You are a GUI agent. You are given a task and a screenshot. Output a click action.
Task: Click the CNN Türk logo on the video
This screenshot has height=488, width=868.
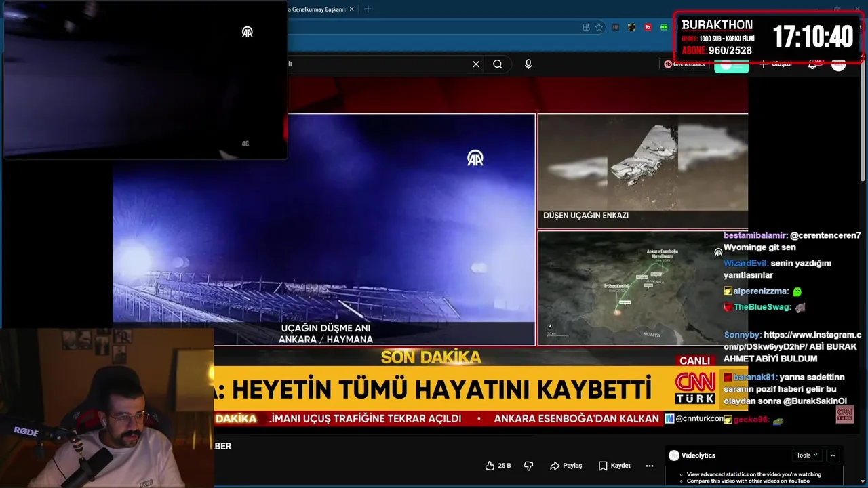694,388
